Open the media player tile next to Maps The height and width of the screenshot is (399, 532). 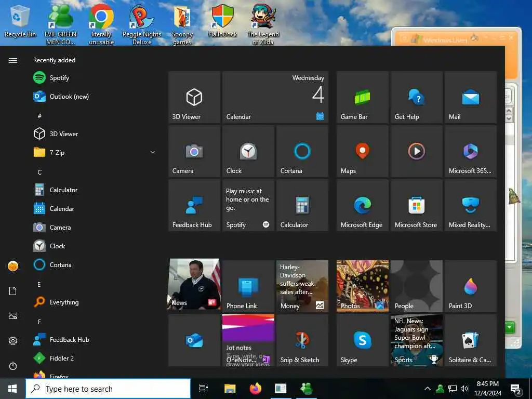[x=416, y=151]
